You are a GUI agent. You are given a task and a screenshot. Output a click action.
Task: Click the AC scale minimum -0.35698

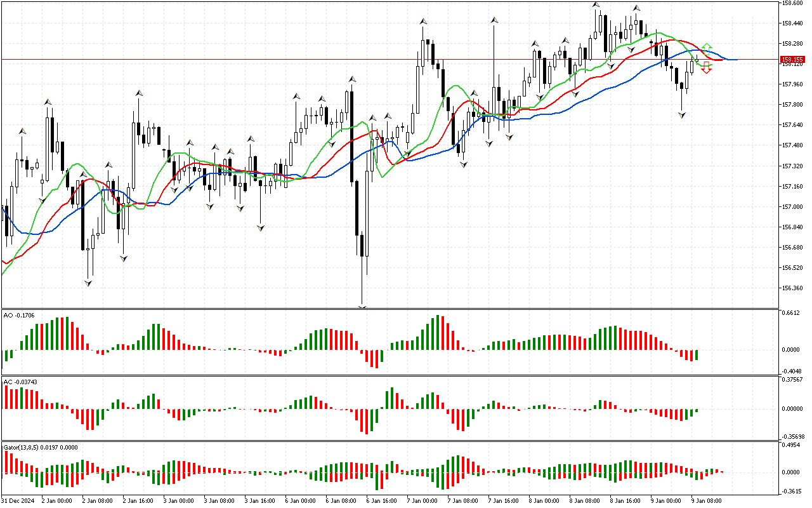pos(792,437)
